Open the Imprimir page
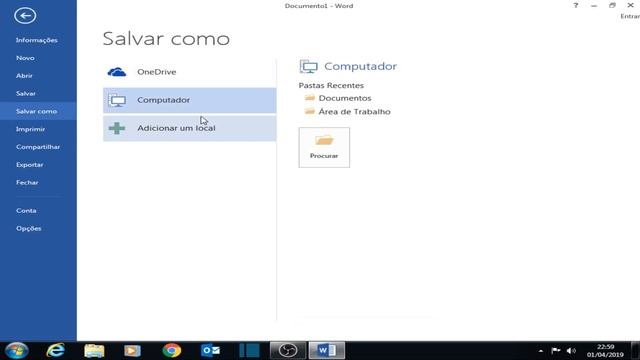 tap(31, 129)
